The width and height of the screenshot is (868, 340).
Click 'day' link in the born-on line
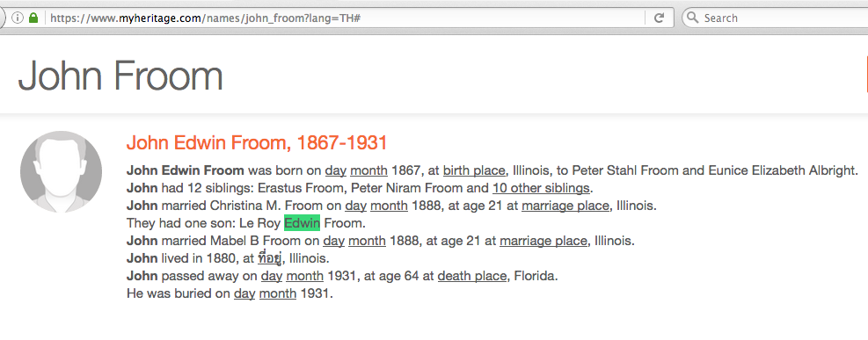click(335, 170)
